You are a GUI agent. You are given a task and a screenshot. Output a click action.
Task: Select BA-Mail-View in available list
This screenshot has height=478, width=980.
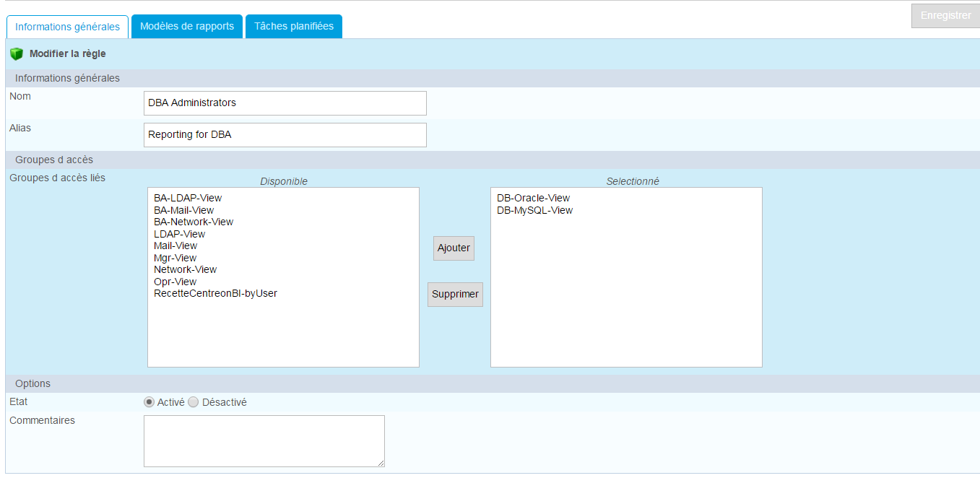tap(183, 210)
